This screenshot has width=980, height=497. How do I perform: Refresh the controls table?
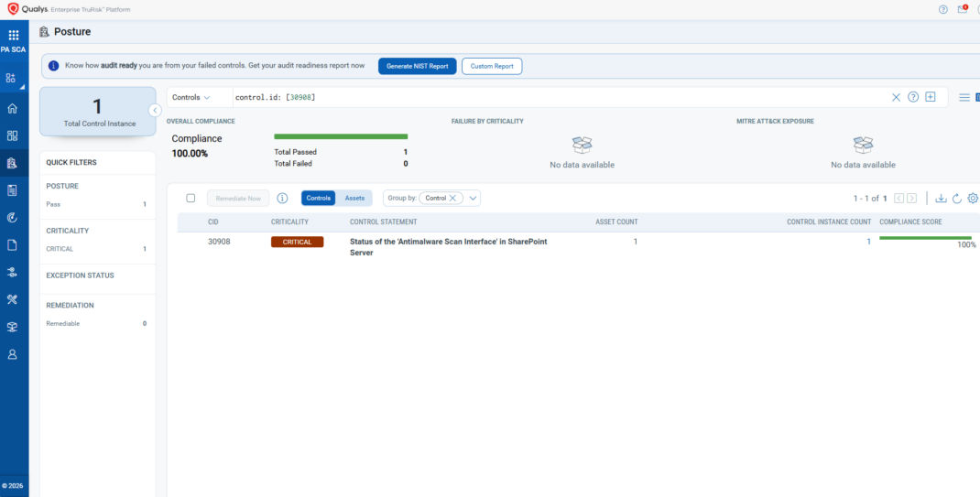tap(956, 199)
